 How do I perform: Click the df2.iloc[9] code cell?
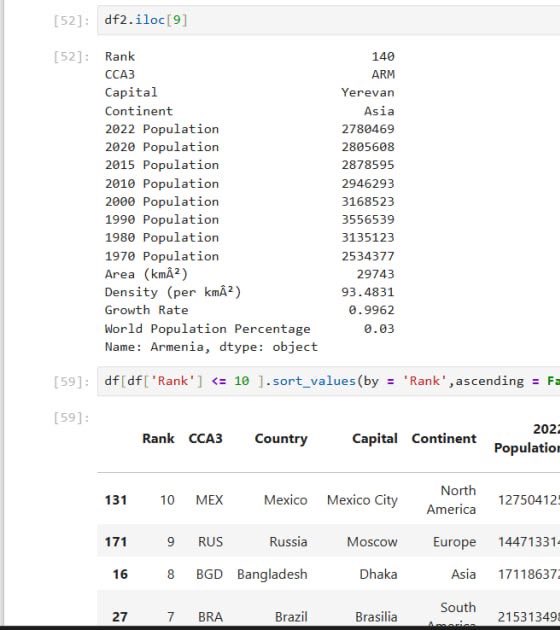329,20
